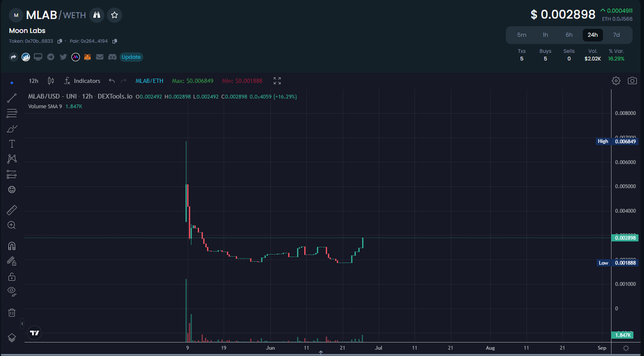
Task: Switch timeframe to 7d
Action: [x=616, y=34]
